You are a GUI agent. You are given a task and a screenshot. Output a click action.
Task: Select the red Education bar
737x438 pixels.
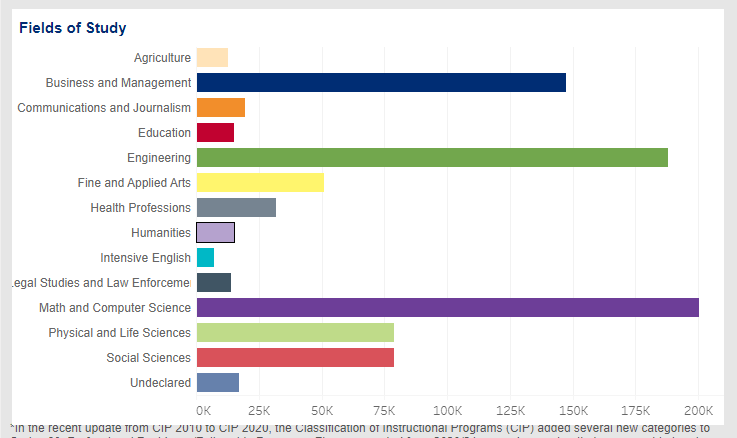(215, 133)
